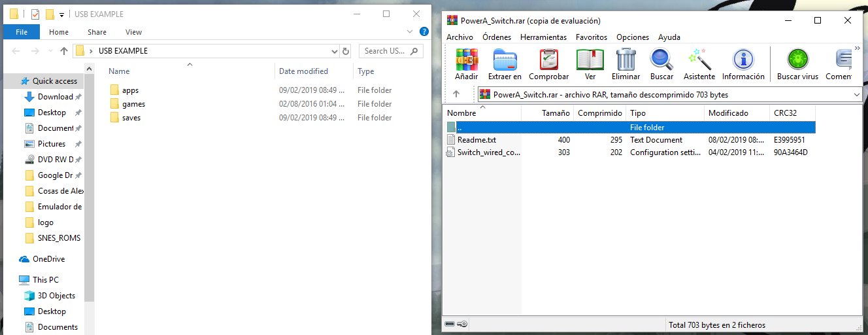Click the Help question mark in Explorer
The image size is (868, 335).
[424, 32]
